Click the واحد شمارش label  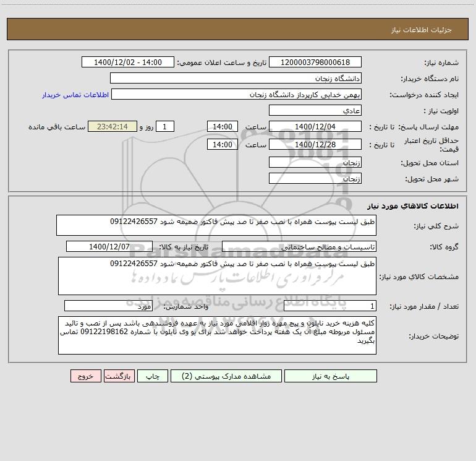pyautogui.click(x=186, y=306)
